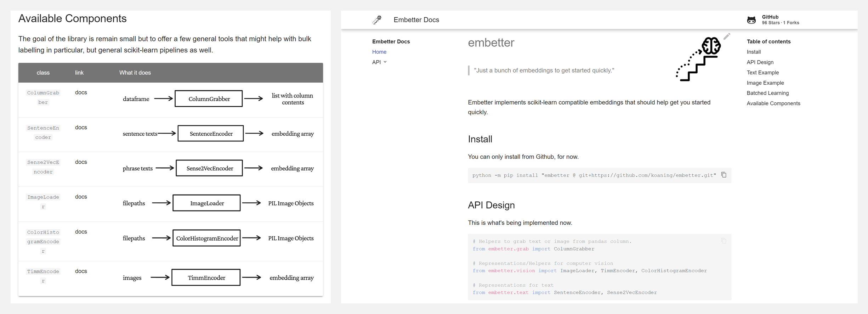Click the TimmEncoder class name cell

tap(43, 276)
